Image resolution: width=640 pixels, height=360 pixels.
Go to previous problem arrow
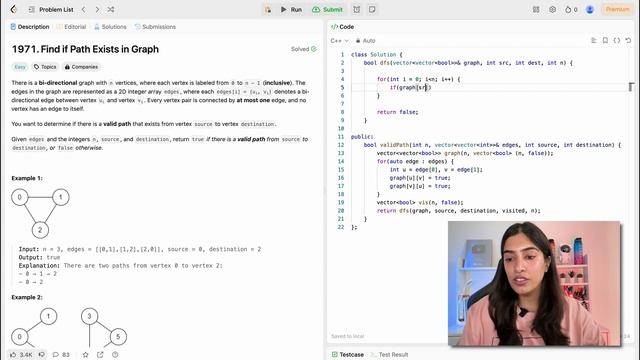pyautogui.click(x=84, y=9)
